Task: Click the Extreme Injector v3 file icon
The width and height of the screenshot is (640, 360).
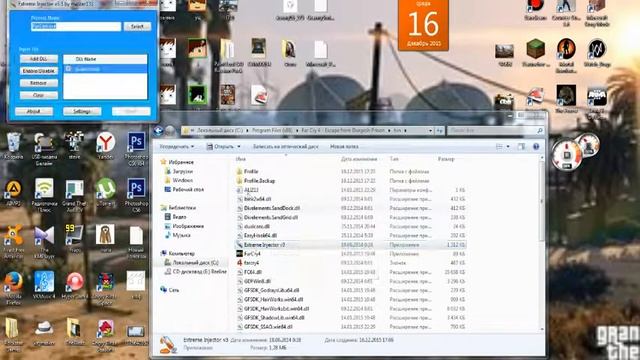Action: (x=240, y=245)
